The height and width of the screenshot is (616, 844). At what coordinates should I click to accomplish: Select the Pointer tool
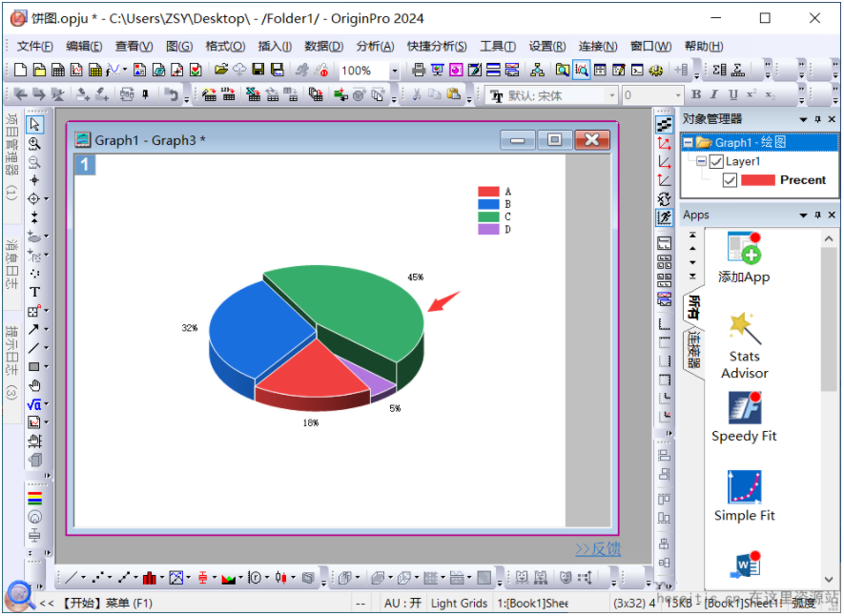tap(34, 124)
